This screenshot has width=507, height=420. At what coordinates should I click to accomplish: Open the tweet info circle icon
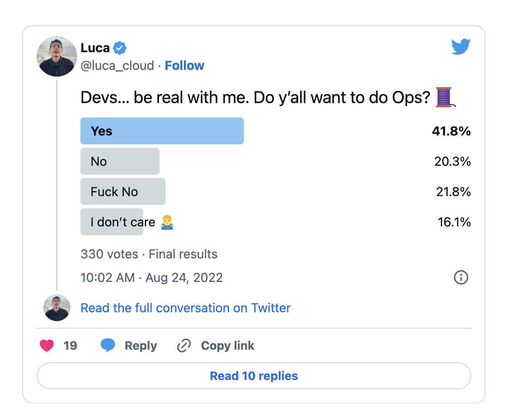461,277
